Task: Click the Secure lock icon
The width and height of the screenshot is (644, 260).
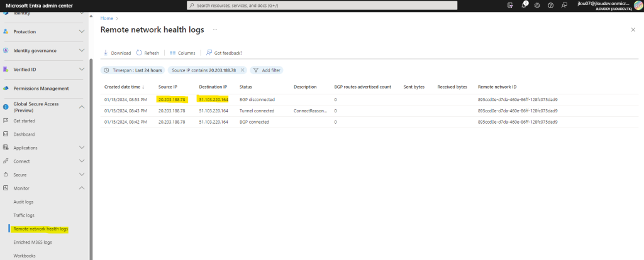Action: pos(6,175)
